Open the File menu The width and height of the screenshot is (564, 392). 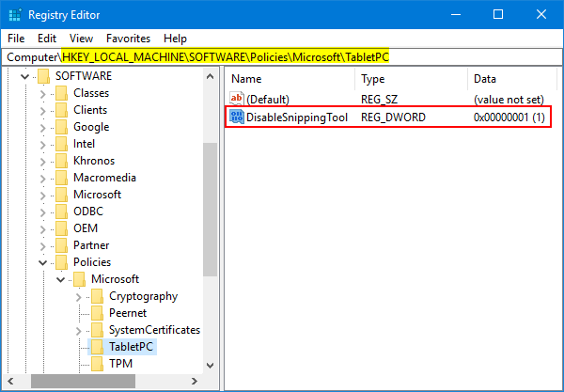click(16, 39)
